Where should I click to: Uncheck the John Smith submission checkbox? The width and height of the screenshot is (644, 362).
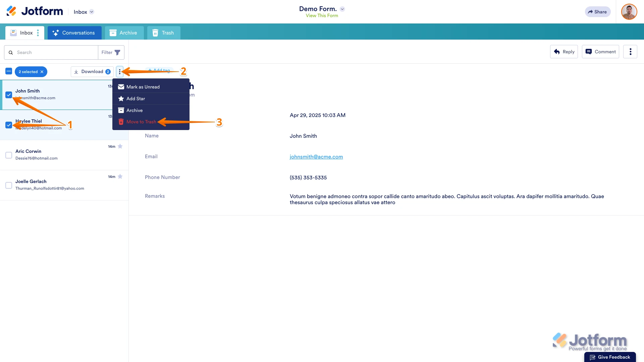click(9, 95)
